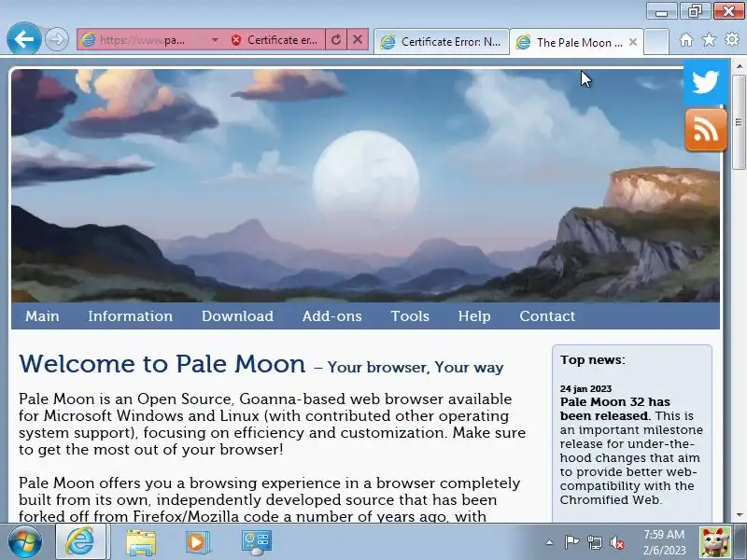Click the Control Panel taskbar icon
This screenshot has width=747, height=560.
coord(256,542)
